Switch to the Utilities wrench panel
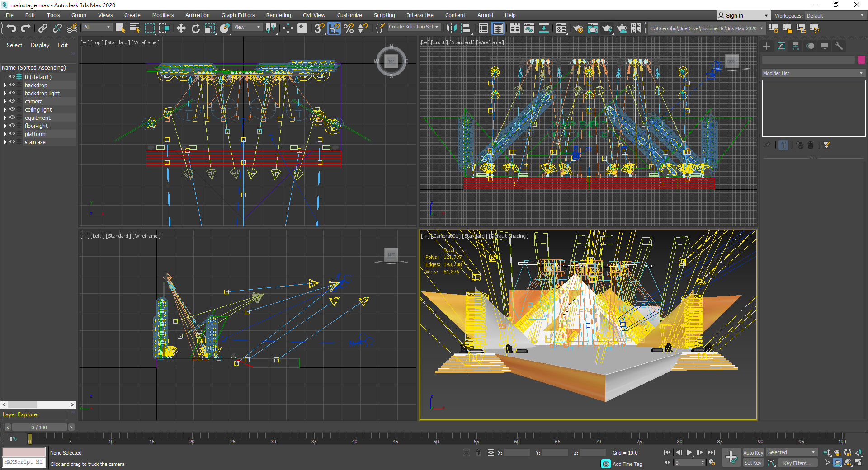868x470 pixels. tap(839, 46)
